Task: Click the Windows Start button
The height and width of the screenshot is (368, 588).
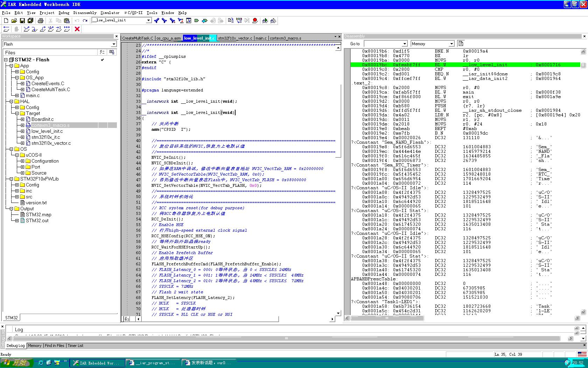Action: (x=17, y=363)
